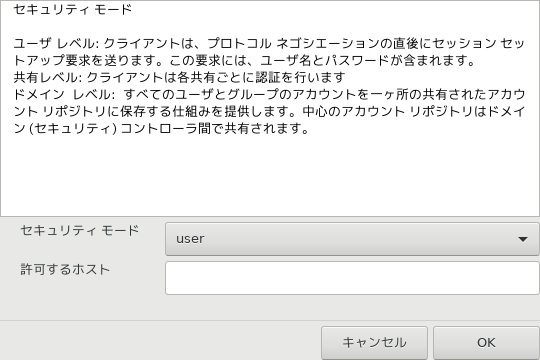Click the line starting with ント リポジトリに保存する
The image size is (540, 360).
coord(269,111)
